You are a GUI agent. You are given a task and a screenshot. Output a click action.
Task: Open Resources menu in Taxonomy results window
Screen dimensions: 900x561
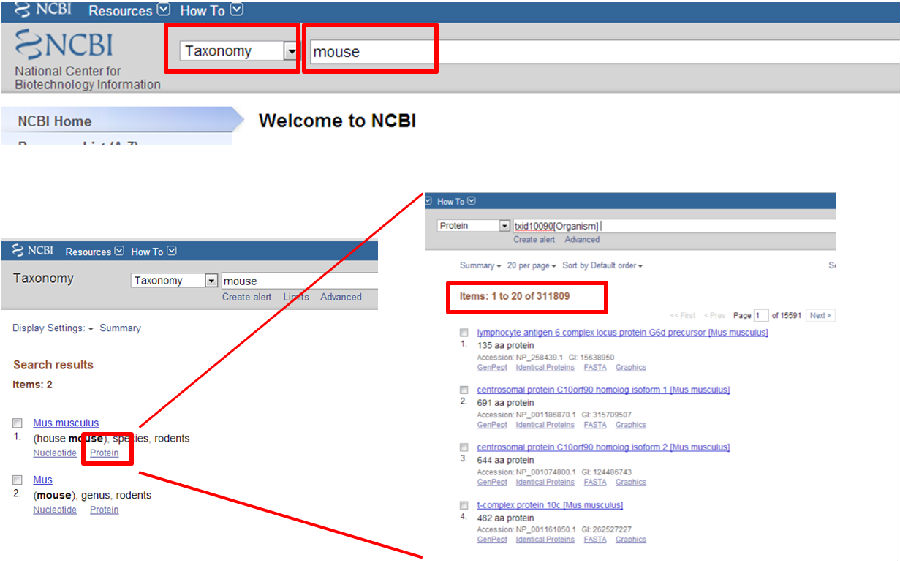pos(94,252)
